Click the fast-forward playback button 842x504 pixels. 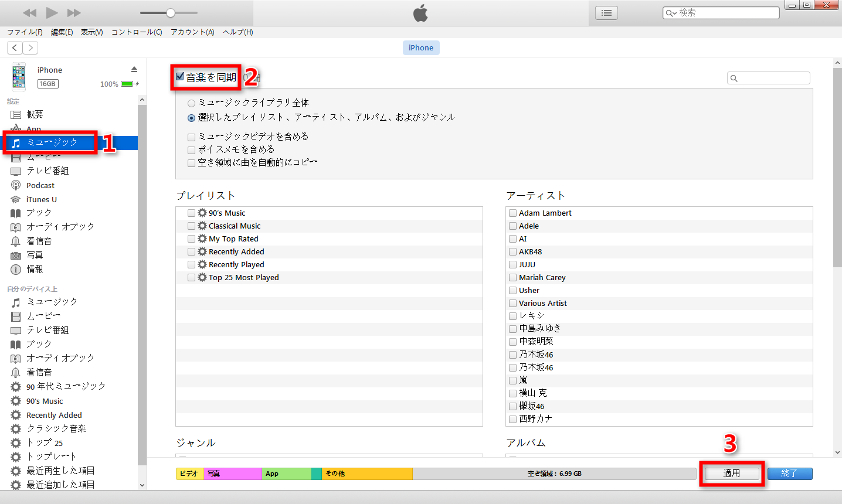[x=74, y=13]
